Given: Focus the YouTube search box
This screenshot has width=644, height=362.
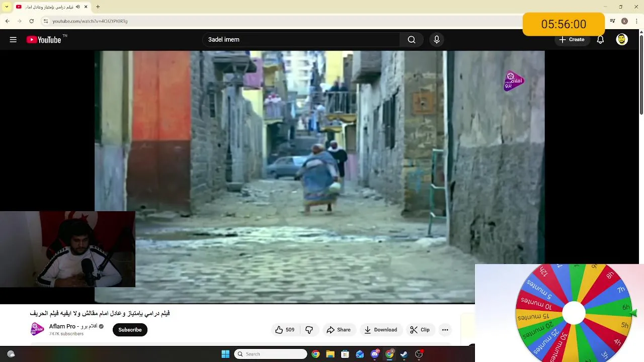Looking at the screenshot, I should pyautogui.click(x=301, y=40).
